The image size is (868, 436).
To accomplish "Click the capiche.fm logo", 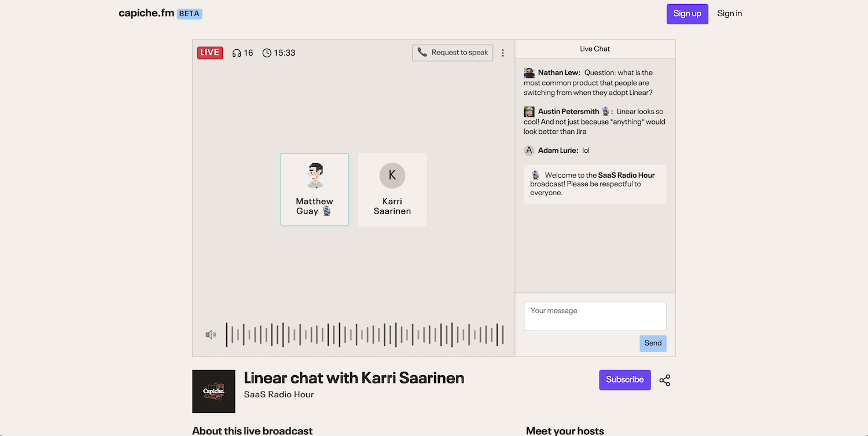I will click(x=146, y=13).
